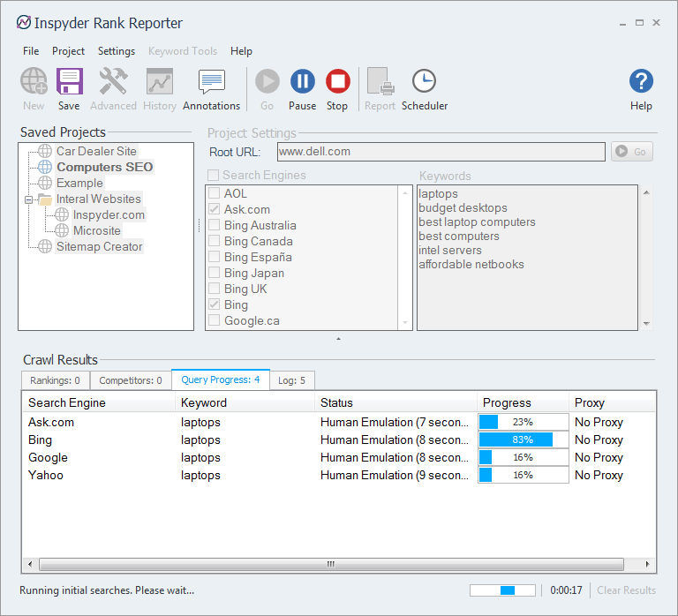Image resolution: width=678 pixels, height=616 pixels.
Task: Open Advanced settings tools icon
Action: (113, 81)
